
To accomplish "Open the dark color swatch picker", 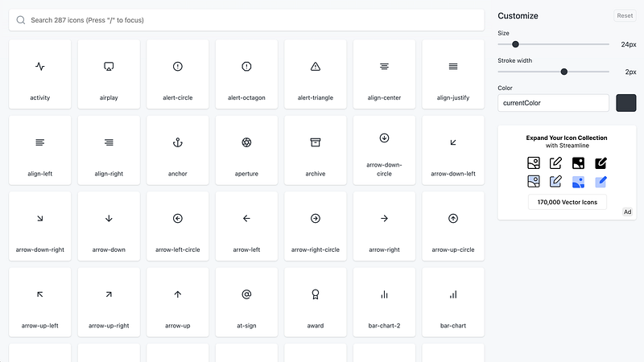I will (626, 103).
